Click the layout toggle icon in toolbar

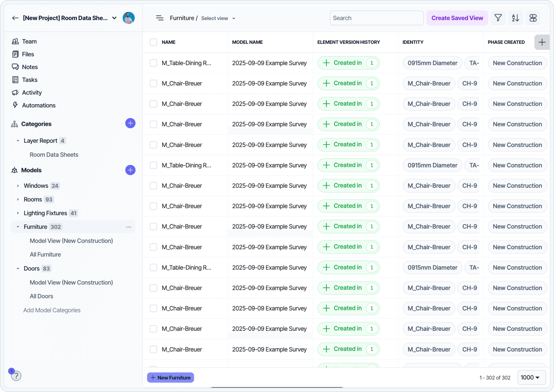(533, 18)
